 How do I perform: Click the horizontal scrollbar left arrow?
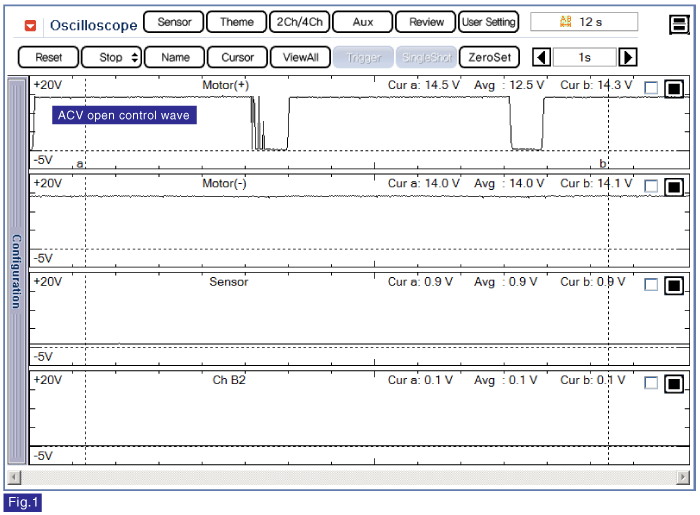(14, 478)
